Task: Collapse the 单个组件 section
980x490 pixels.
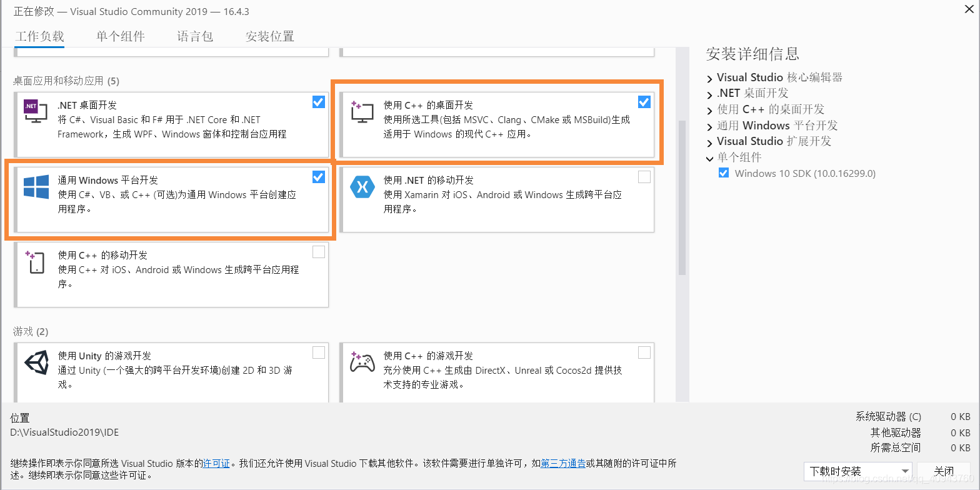Action: (x=710, y=159)
